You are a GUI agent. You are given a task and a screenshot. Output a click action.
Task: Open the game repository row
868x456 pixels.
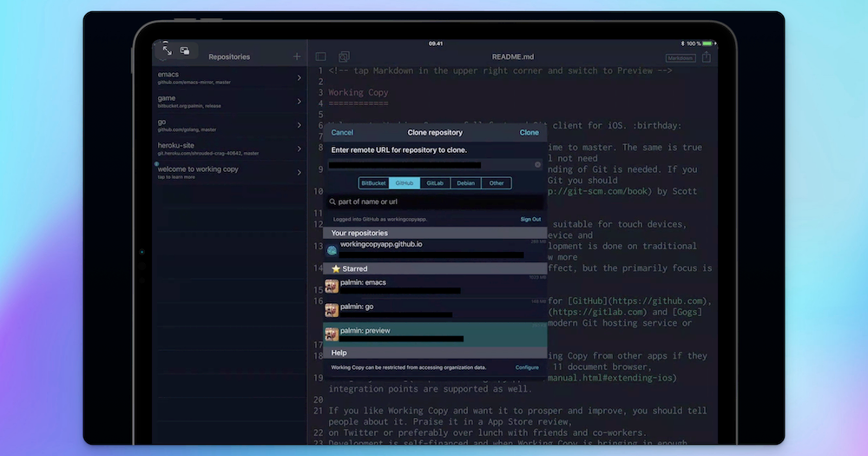tap(230, 102)
